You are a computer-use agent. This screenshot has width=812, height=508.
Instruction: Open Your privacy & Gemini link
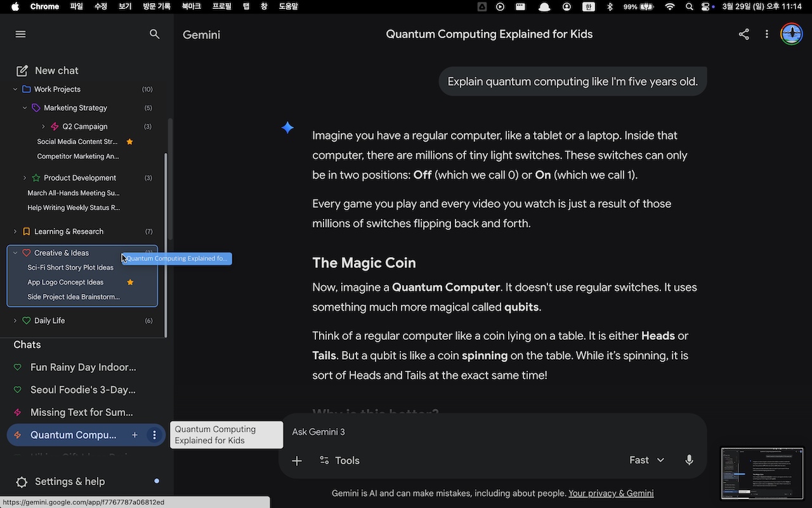pyautogui.click(x=610, y=493)
